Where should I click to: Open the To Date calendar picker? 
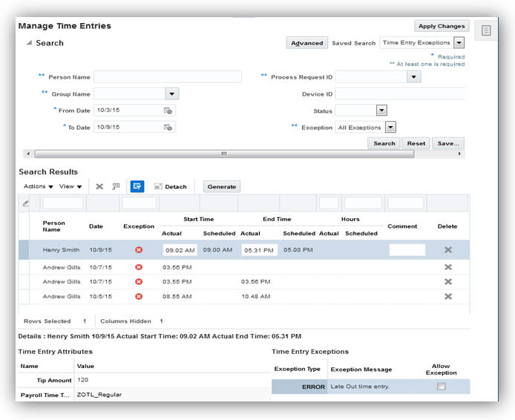pos(168,127)
